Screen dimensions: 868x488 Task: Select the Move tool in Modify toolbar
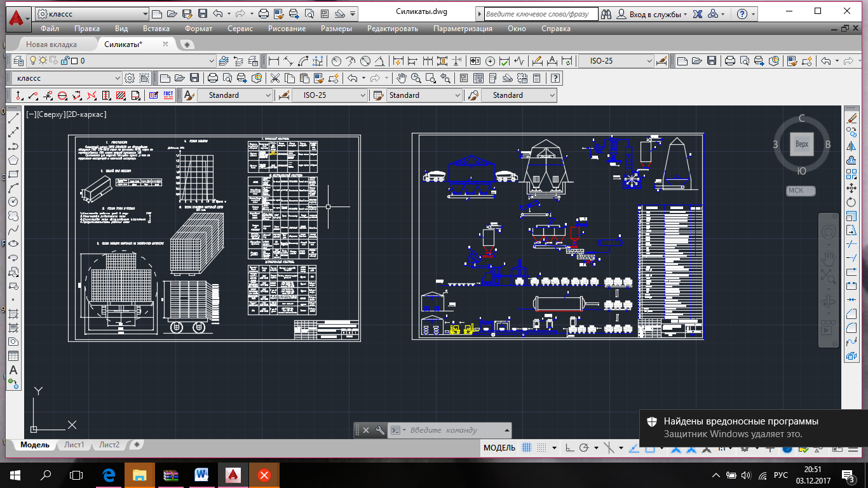click(x=852, y=188)
